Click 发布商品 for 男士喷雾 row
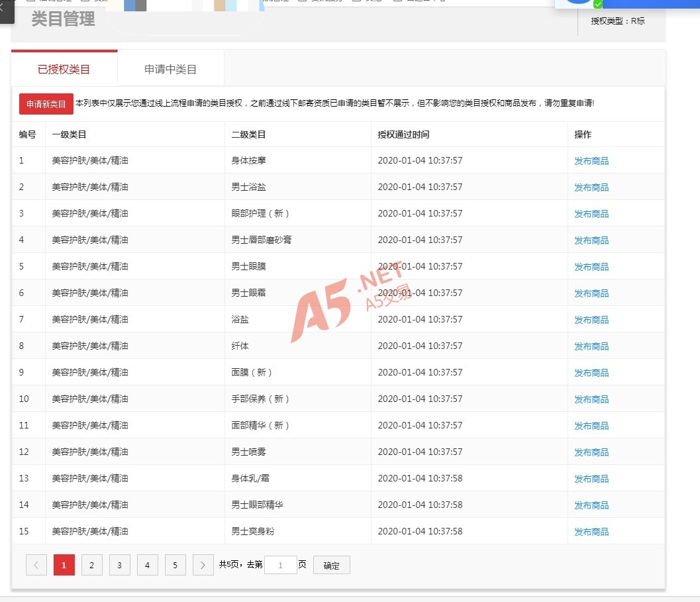 point(591,452)
